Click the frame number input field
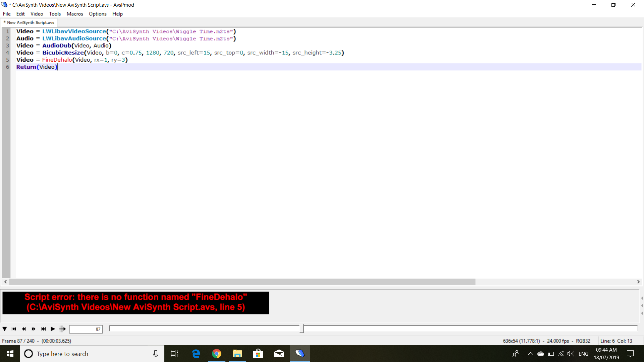The height and width of the screenshot is (362, 644). click(x=86, y=329)
